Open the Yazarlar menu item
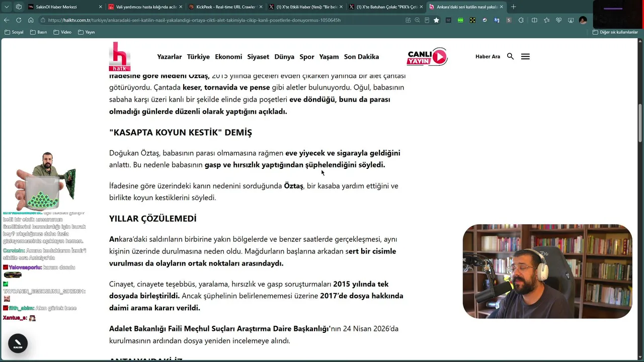This screenshot has height=362, width=644. [169, 57]
